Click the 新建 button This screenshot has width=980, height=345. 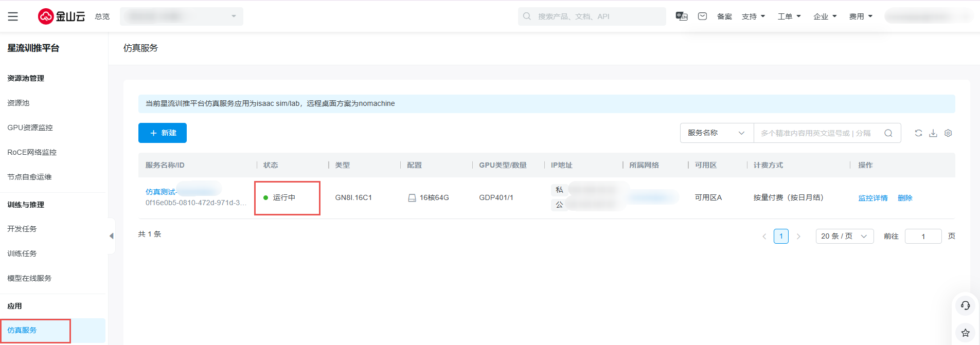point(163,133)
